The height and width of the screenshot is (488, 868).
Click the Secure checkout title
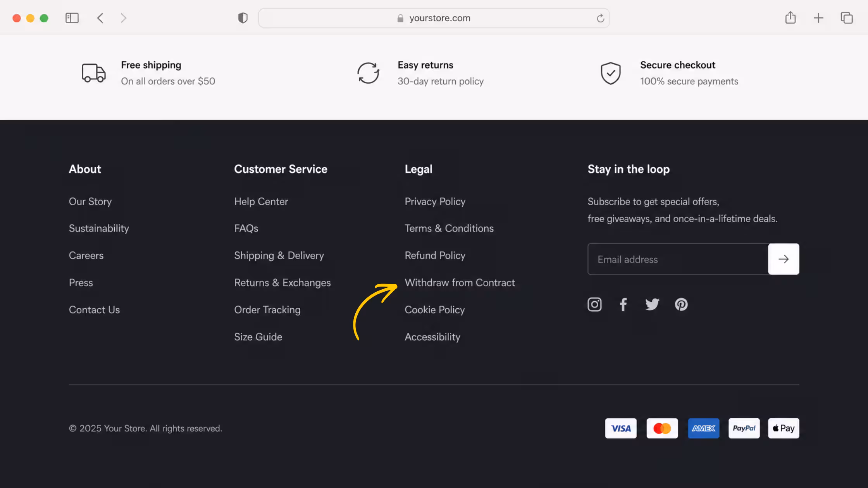click(x=678, y=65)
